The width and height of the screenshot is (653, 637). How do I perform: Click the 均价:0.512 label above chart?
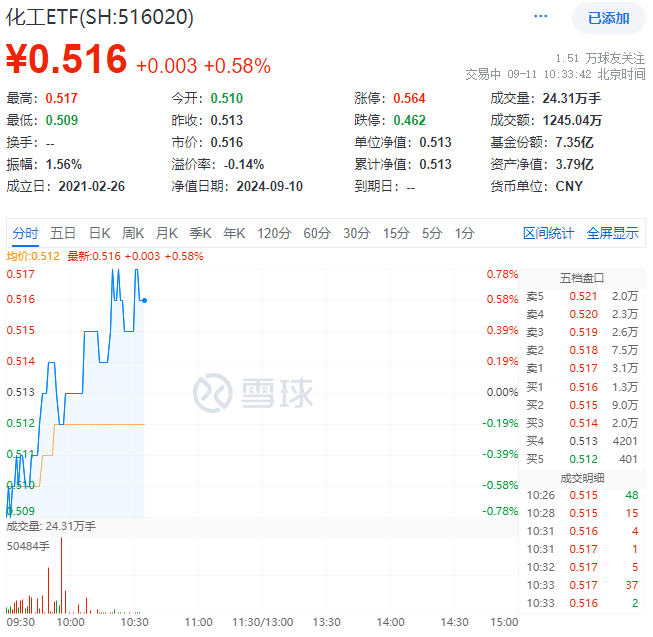(x=33, y=256)
